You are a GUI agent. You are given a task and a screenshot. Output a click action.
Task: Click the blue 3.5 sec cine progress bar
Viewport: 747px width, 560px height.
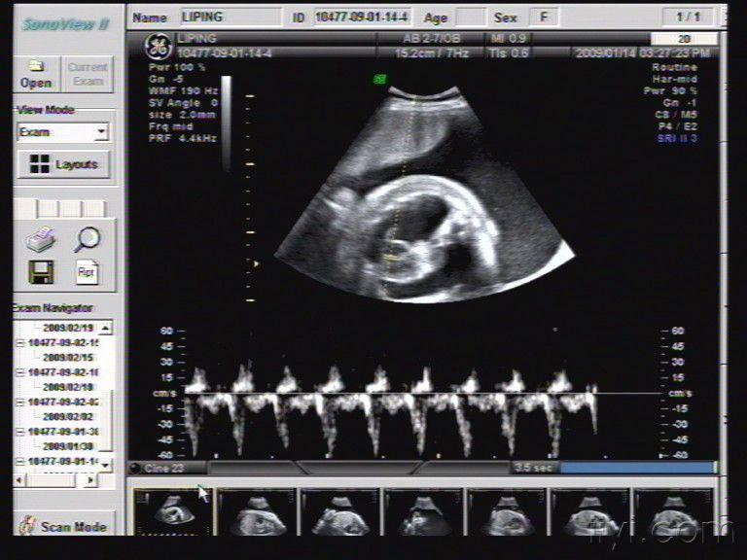coord(637,468)
